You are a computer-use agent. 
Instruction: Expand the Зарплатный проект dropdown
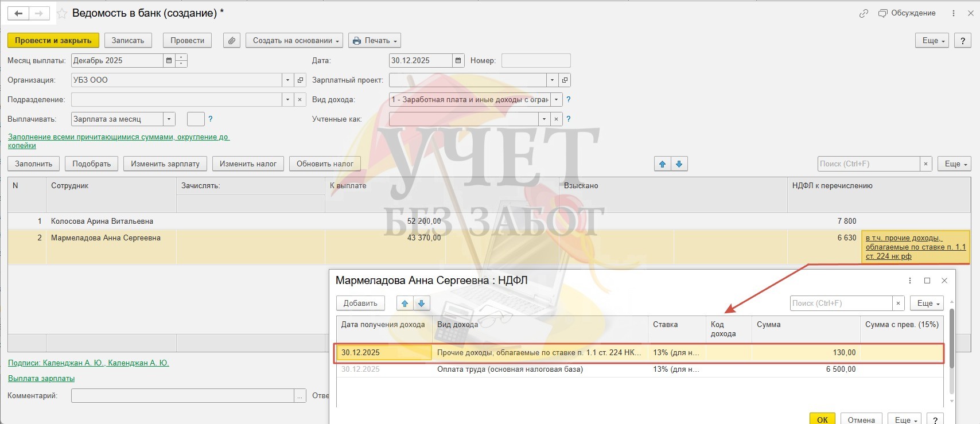point(553,80)
